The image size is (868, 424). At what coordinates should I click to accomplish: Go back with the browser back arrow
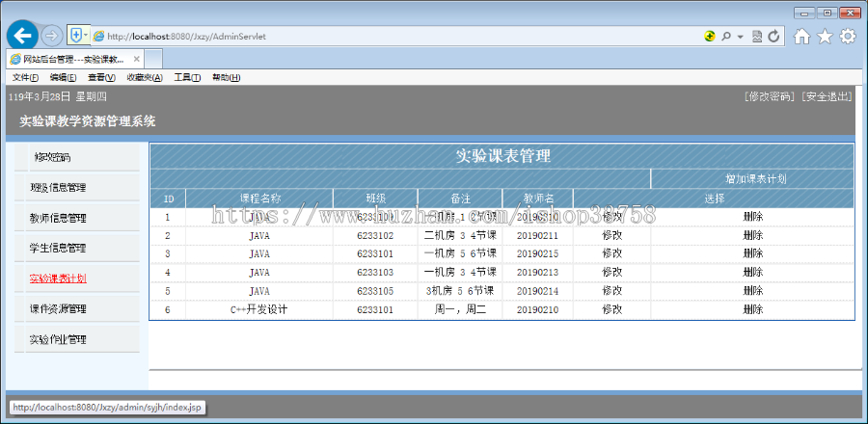pyautogui.click(x=23, y=36)
